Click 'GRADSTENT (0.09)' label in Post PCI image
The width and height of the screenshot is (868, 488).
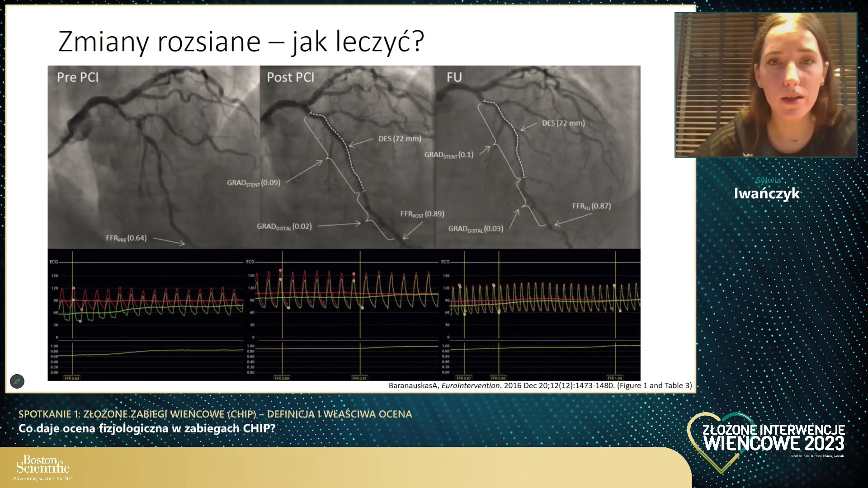[x=254, y=183]
